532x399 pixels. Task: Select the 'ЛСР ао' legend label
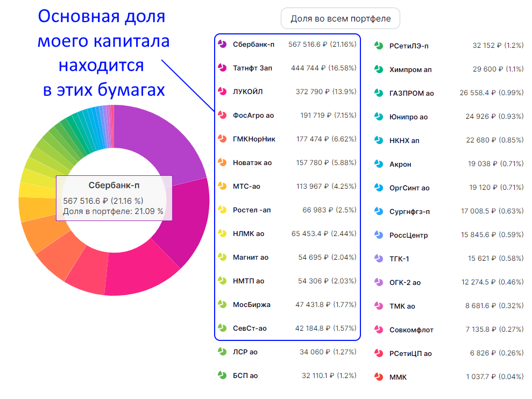[x=245, y=352]
